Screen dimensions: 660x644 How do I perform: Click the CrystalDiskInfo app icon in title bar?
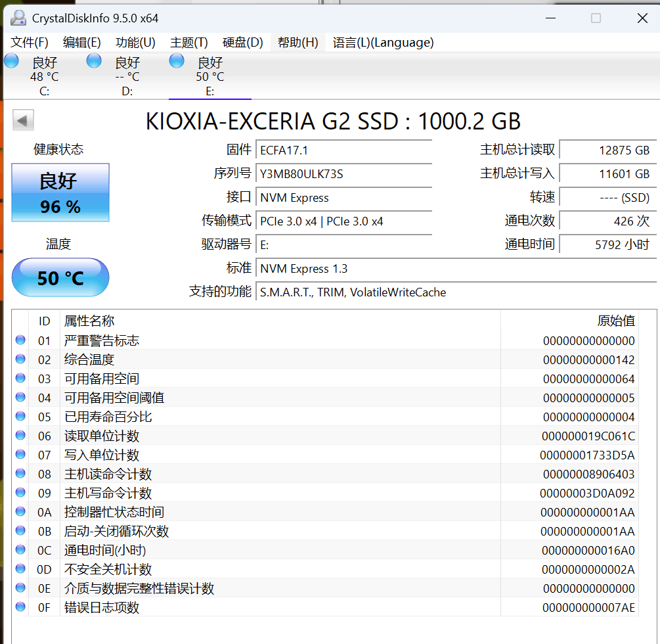point(18,18)
